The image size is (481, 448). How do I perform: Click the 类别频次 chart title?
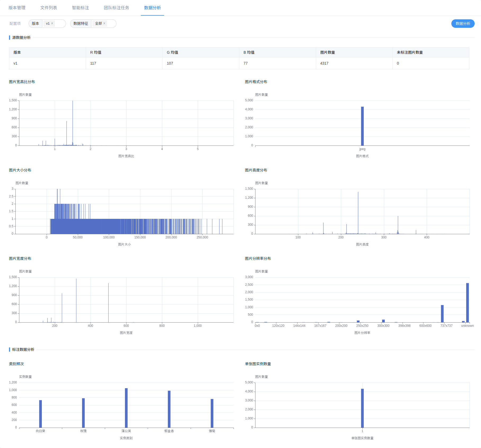(x=16, y=364)
